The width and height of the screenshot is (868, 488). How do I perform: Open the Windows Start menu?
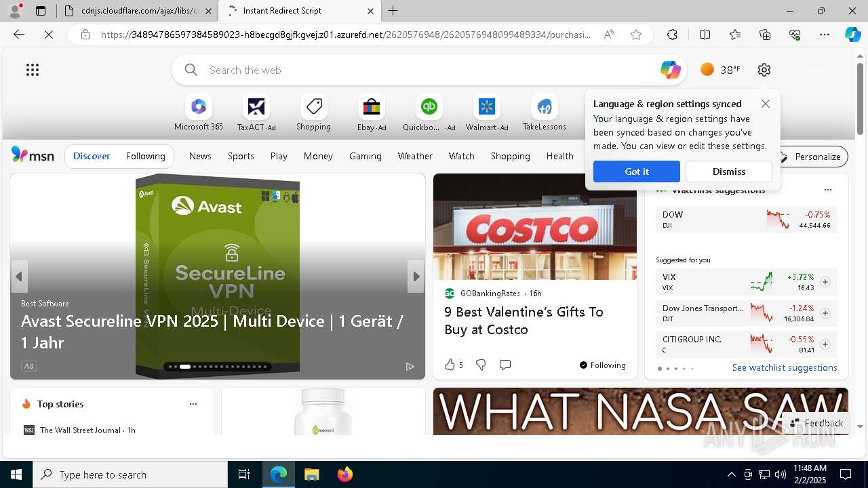tap(16, 474)
